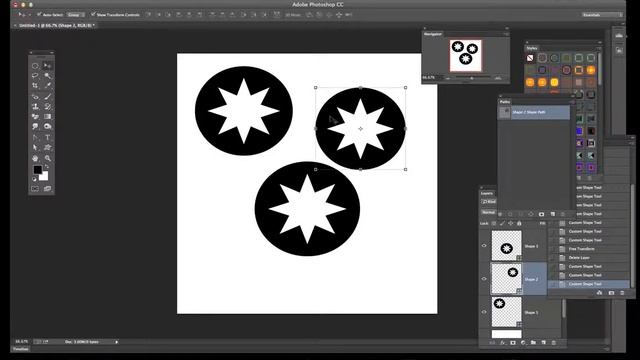
Task: Select the Zoom tool in toolbox
Action: point(48,158)
